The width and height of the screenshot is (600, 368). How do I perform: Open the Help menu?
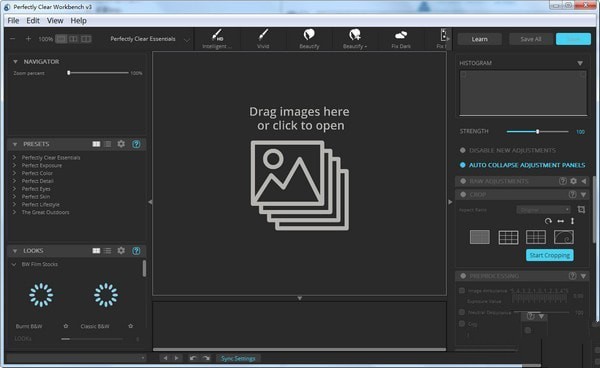coord(78,21)
